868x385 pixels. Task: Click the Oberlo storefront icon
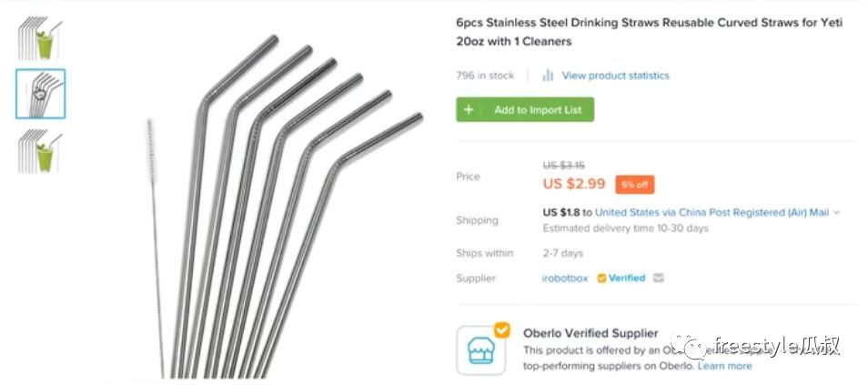[x=480, y=351]
